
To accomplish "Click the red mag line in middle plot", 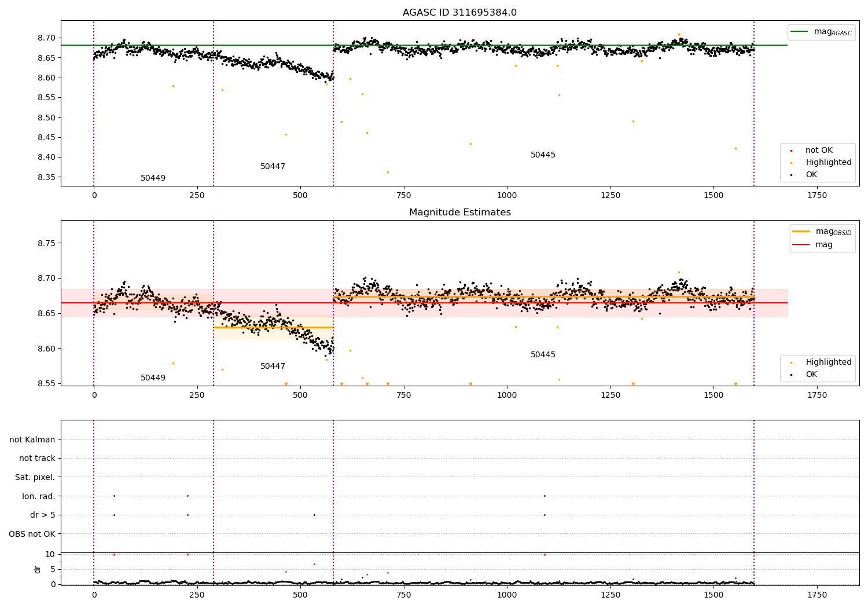I will click(x=424, y=303).
